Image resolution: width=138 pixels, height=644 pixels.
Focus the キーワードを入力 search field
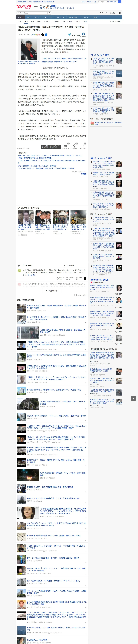coord(32,13)
